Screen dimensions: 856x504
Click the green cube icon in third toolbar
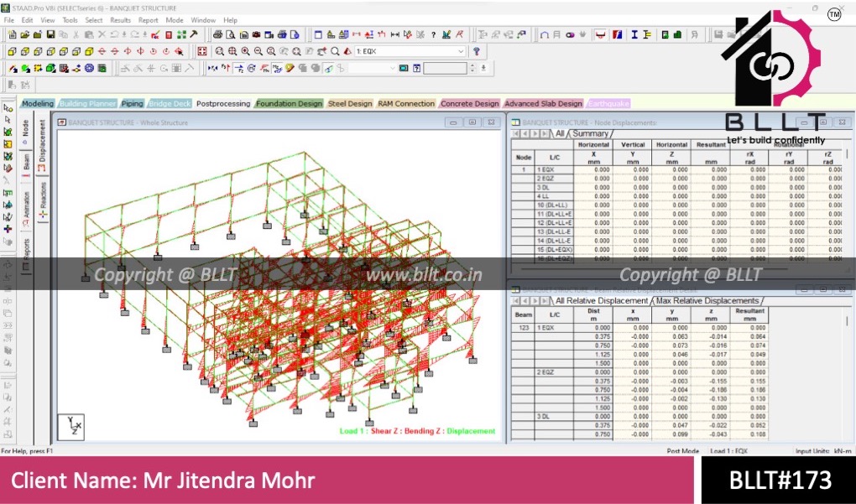click(x=50, y=68)
